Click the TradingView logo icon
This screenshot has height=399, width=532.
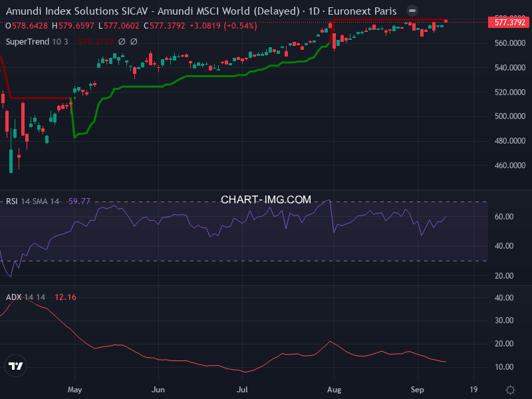tap(15, 366)
